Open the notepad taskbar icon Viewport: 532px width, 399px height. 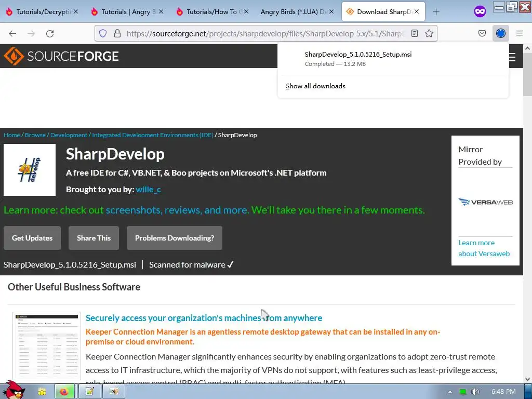[x=89, y=392]
